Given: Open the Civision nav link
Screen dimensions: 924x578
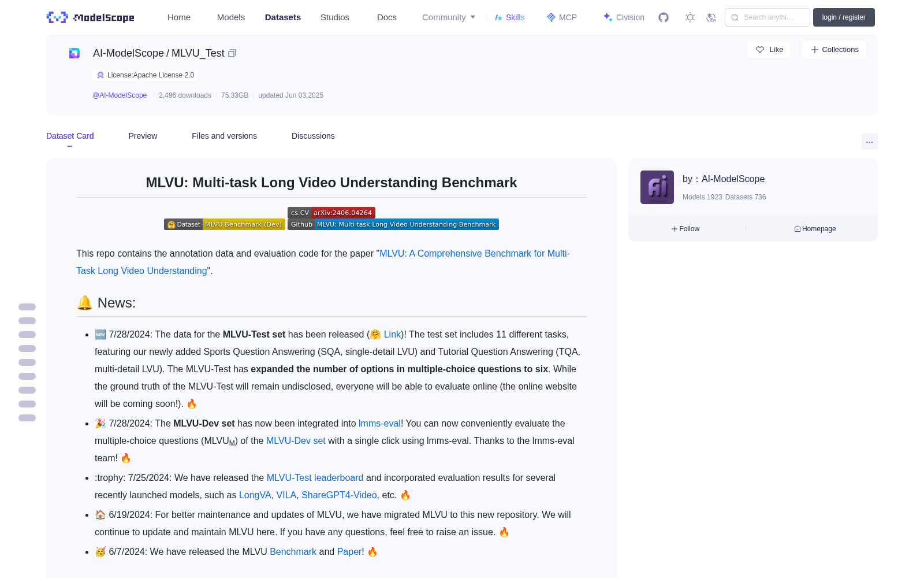Looking at the screenshot, I should (630, 17).
